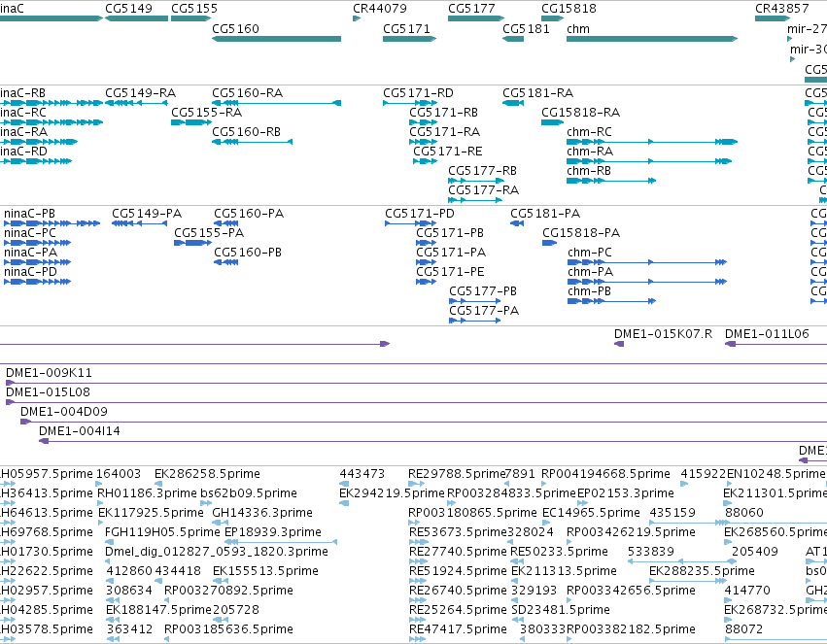Image resolution: width=827 pixels, height=644 pixels.
Task: Select transcript chm-RA
Action: coord(649,161)
